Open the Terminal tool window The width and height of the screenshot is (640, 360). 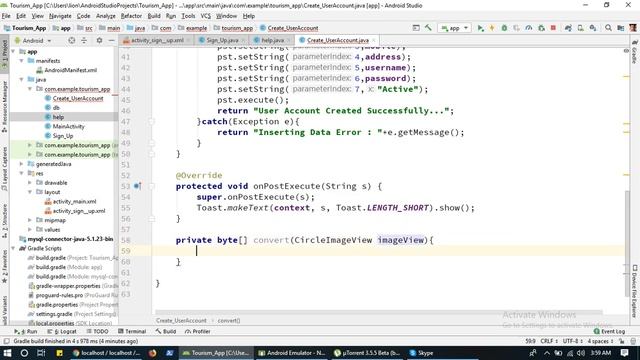[132, 331]
